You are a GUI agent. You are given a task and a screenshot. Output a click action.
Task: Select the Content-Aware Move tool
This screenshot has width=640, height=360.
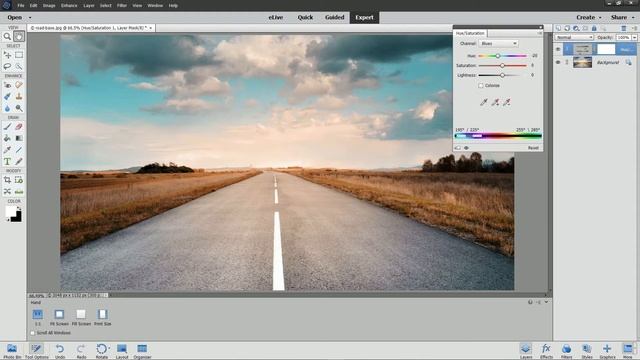[7, 191]
